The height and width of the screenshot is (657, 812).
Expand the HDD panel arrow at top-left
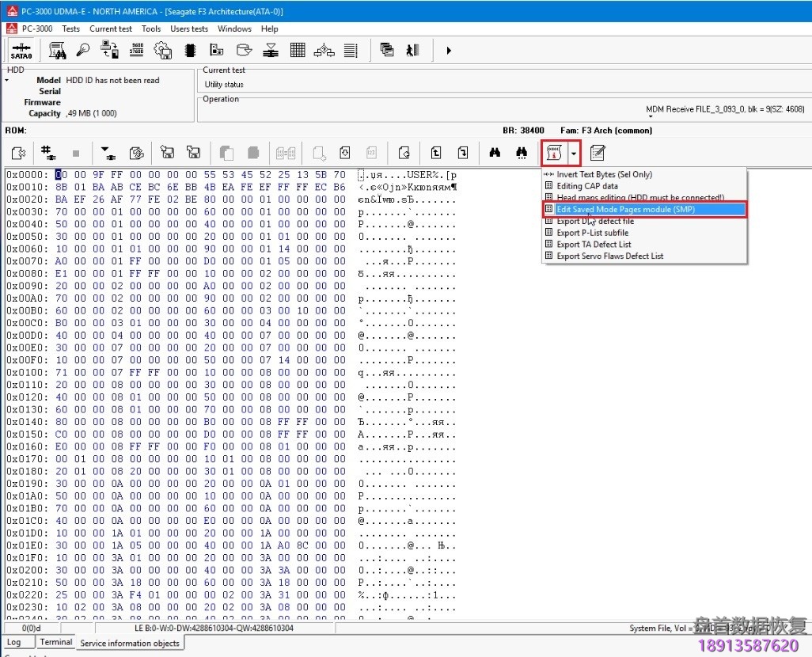7,81
